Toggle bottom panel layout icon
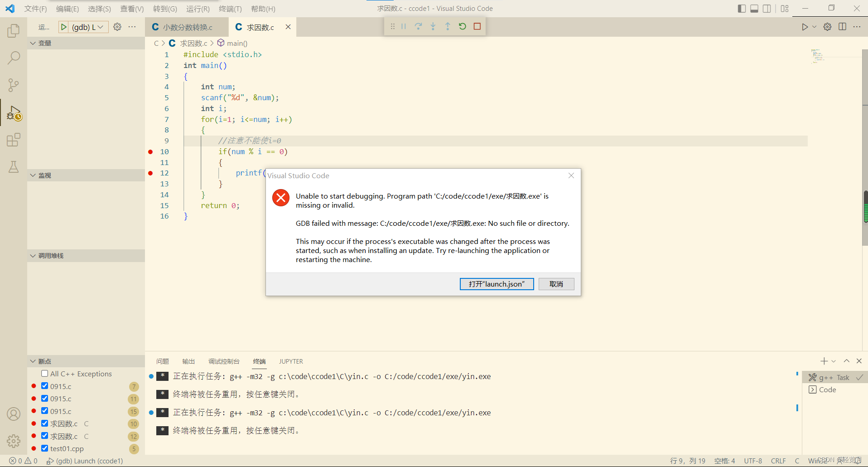 click(754, 9)
